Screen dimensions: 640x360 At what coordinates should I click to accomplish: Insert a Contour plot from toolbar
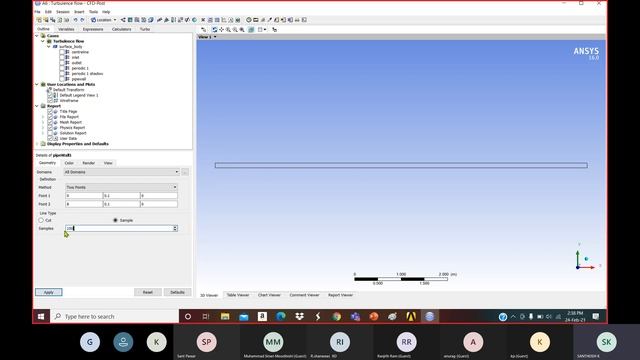click(x=130, y=20)
